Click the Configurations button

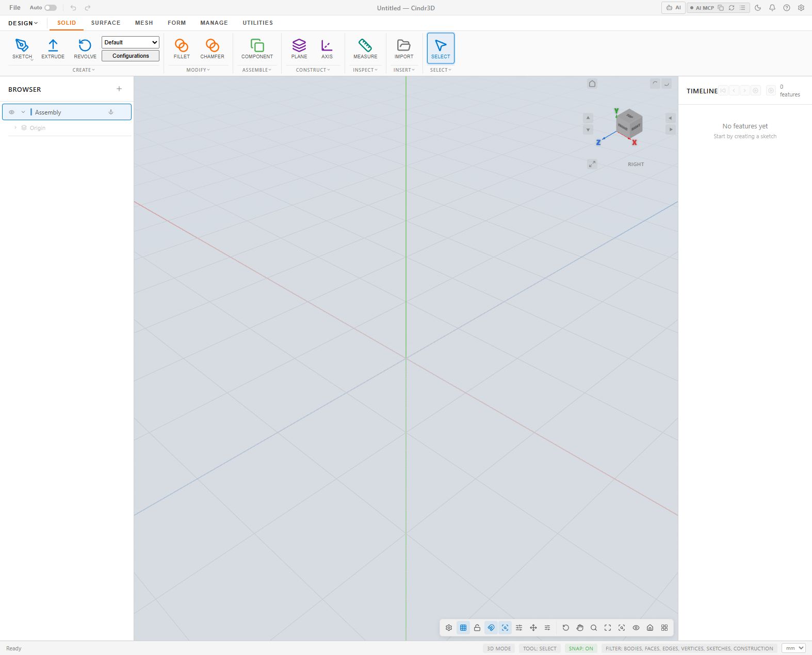coord(131,56)
